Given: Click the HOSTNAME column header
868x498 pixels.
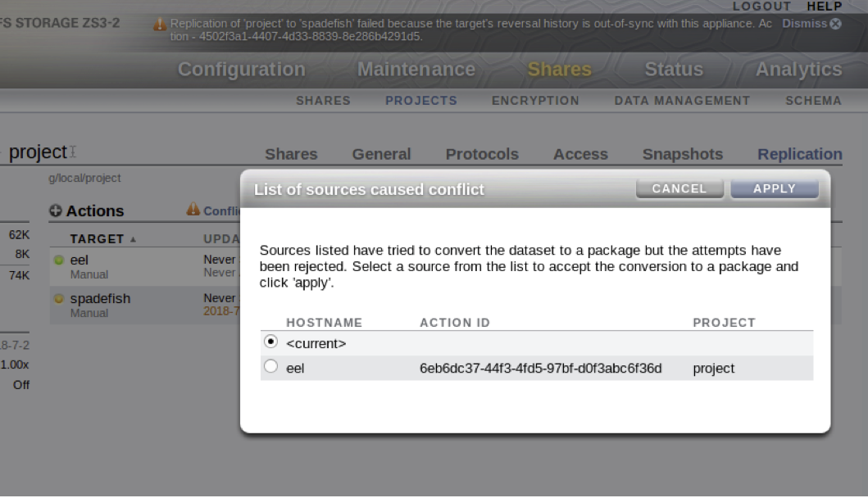Looking at the screenshot, I should click(324, 323).
